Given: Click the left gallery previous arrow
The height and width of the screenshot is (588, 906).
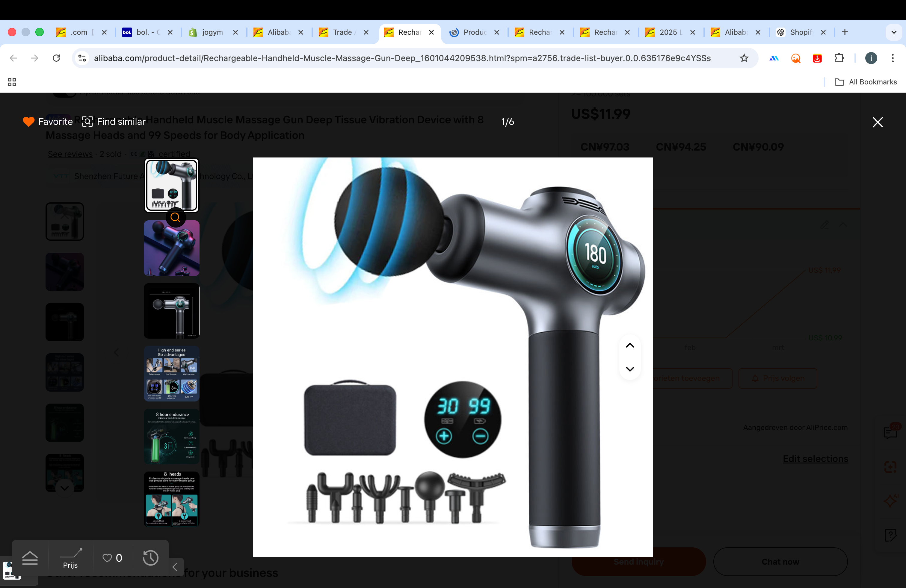Looking at the screenshot, I should coord(117,352).
